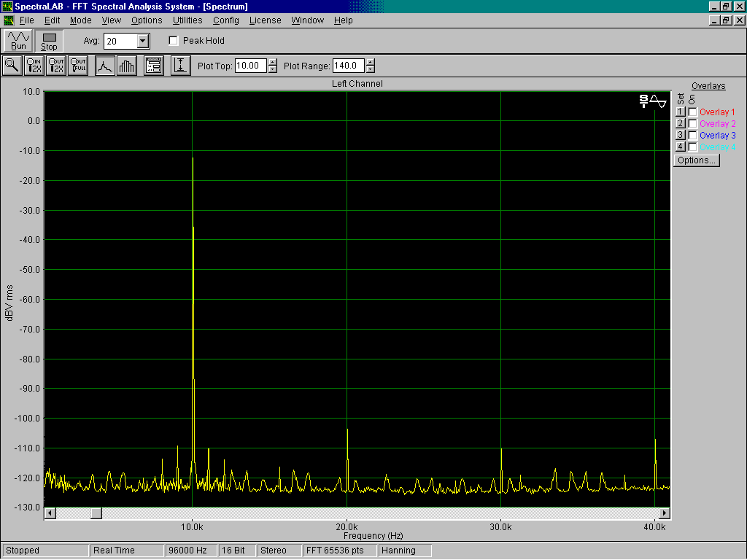Click the SpectraLAB title bar icon

pos(7,6)
